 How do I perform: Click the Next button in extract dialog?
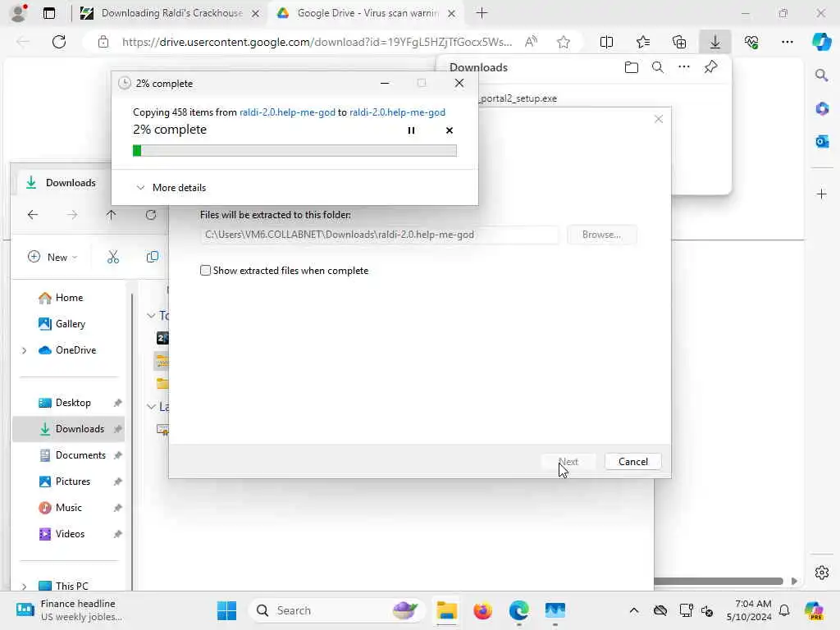(568, 461)
